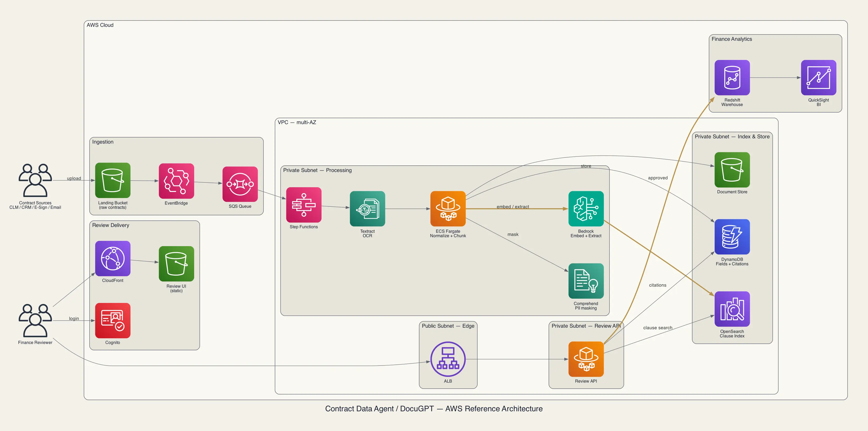
Task: Select the ECS Fargate Normalize + Chunk caption
Action: [x=448, y=233]
